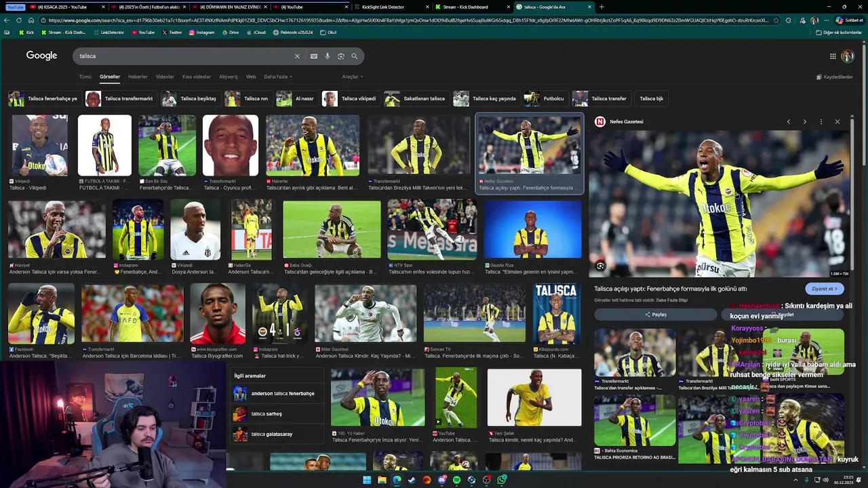Screen dimensions: 868x488
Task: Open Spotify from the taskbar
Action: (456, 480)
